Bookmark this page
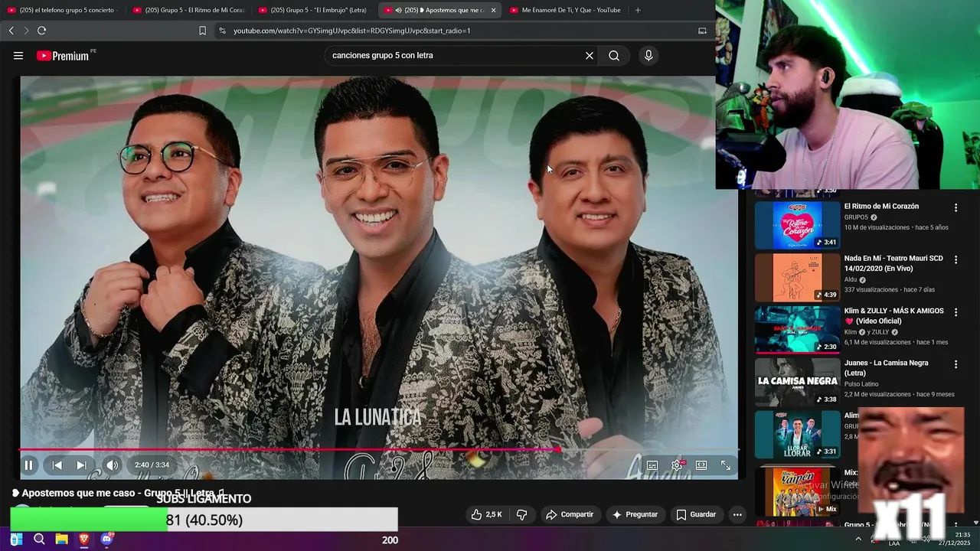This screenshot has width=980, height=551. click(x=202, y=31)
